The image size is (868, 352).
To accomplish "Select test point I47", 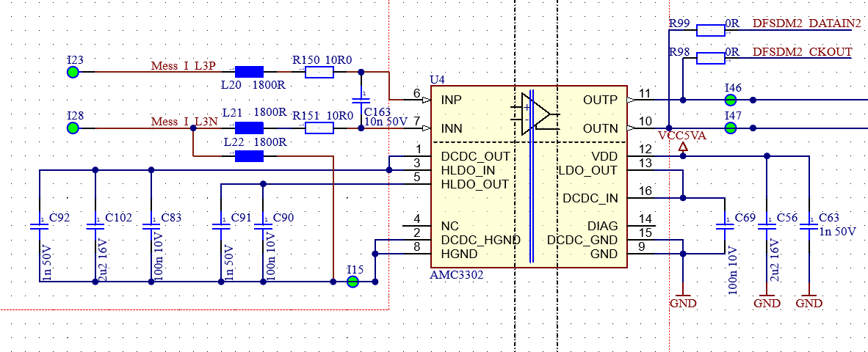I will click(x=730, y=128).
